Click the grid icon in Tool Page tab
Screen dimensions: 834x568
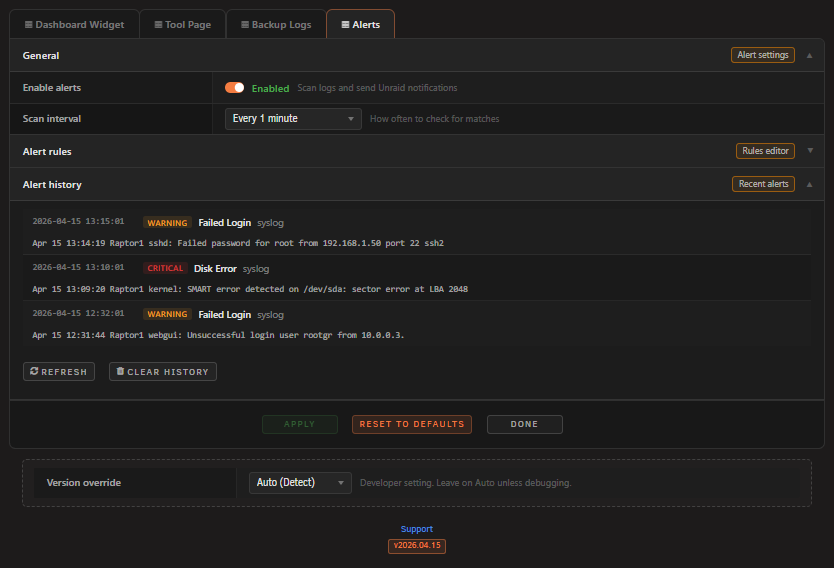pyautogui.click(x=159, y=24)
